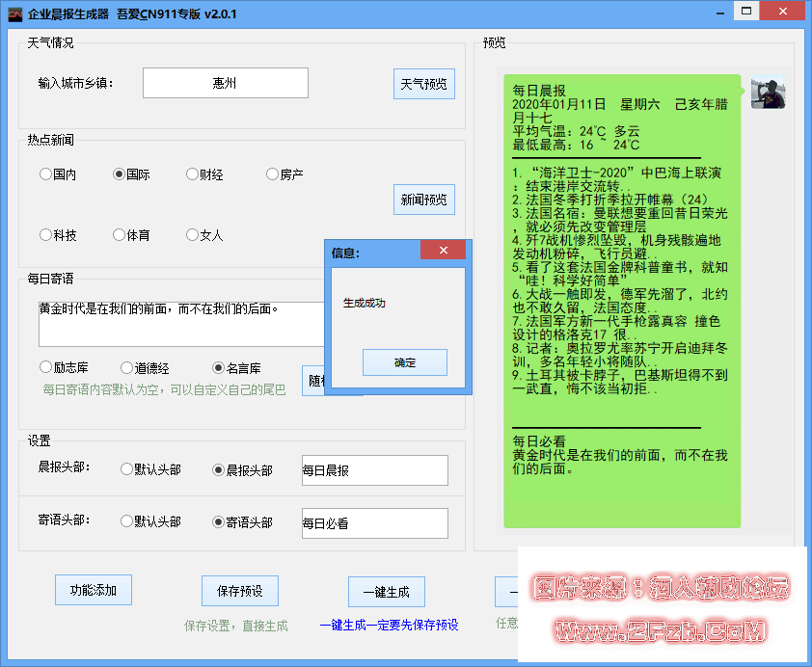812x667 pixels.
Task: Select the 科技 radio button
Action: (x=46, y=235)
